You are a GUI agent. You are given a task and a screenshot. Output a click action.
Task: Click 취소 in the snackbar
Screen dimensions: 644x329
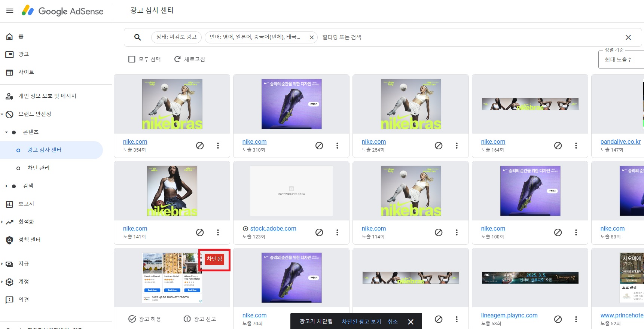click(393, 322)
